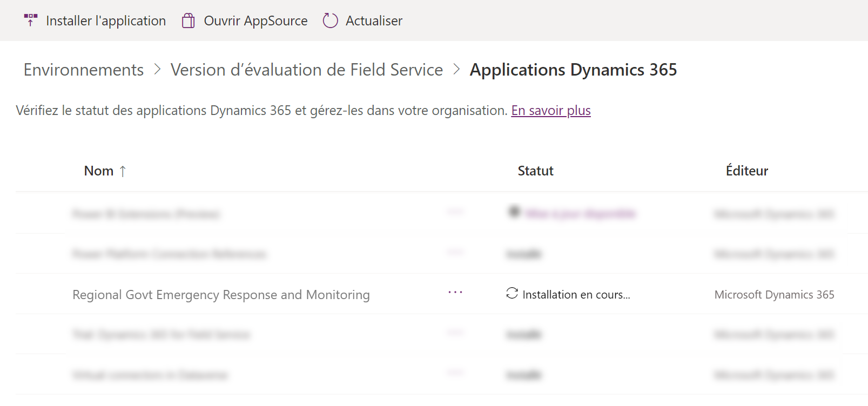Open more options for Regional Govt Emergency Response
Image resolution: width=868 pixels, height=406 pixels.
click(455, 292)
